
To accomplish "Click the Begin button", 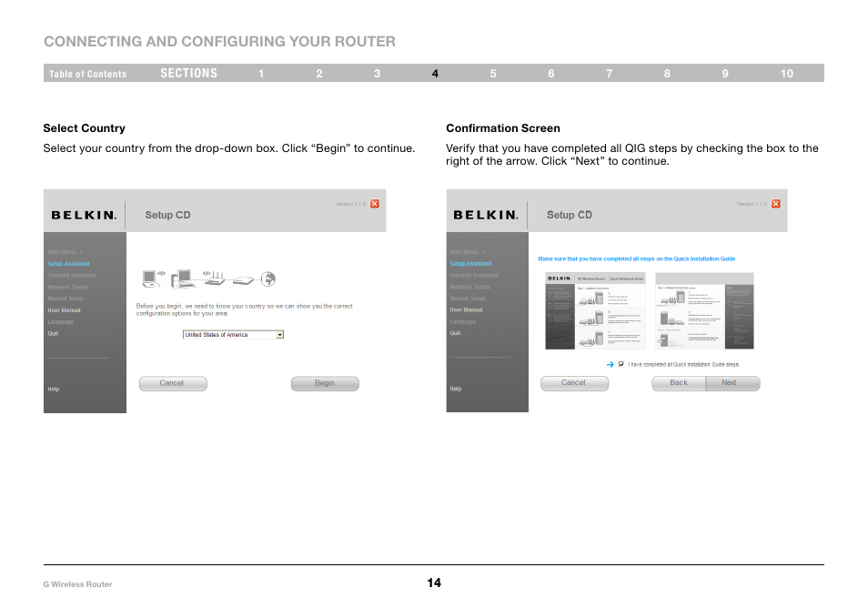I will [x=325, y=383].
